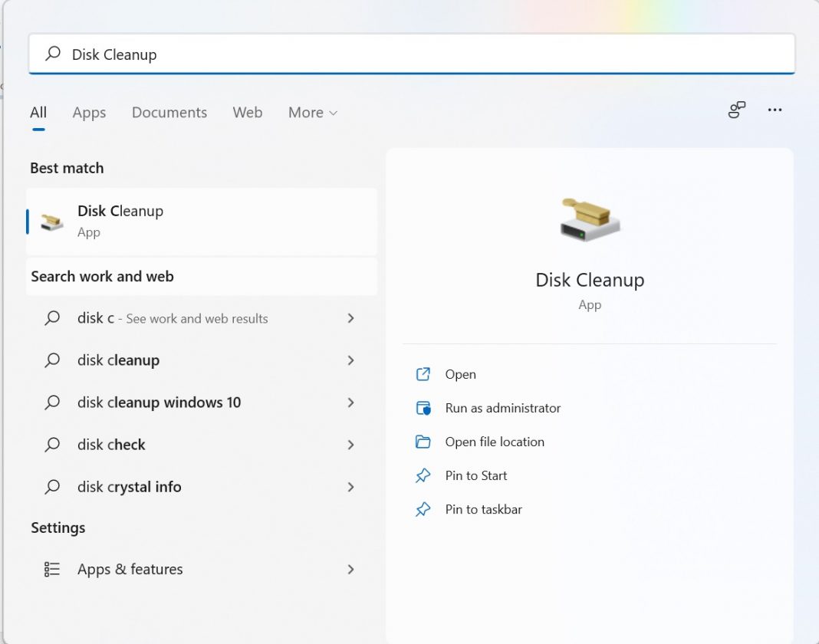819x644 pixels.
Task: Open the search account people icon
Action: pyautogui.click(x=736, y=110)
